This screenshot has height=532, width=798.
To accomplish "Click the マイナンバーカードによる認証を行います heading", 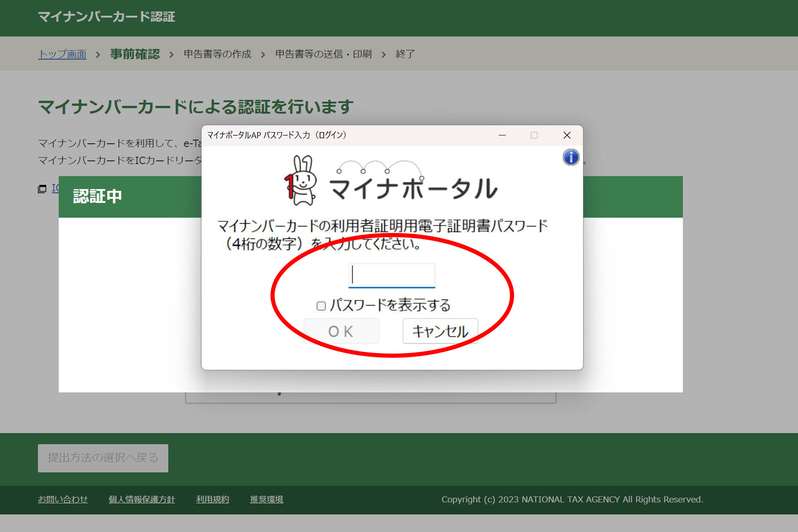I will pyautogui.click(x=196, y=107).
